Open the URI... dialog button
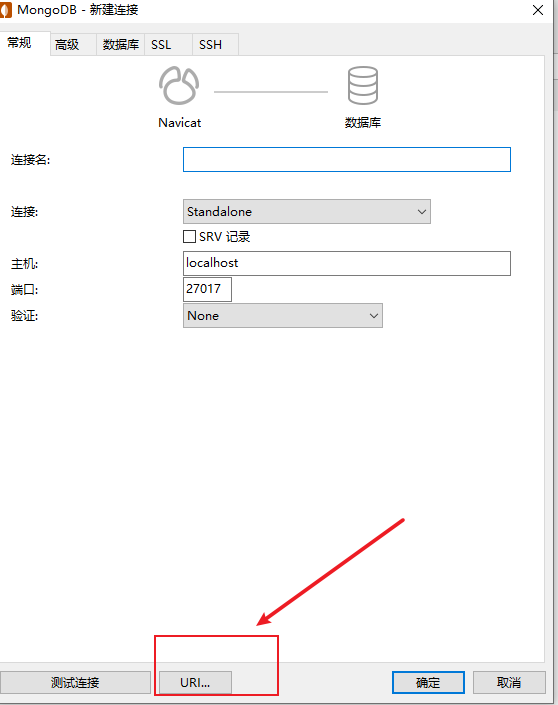This screenshot has height=705, width=558. pyautogui.click(x=195, y=683)
